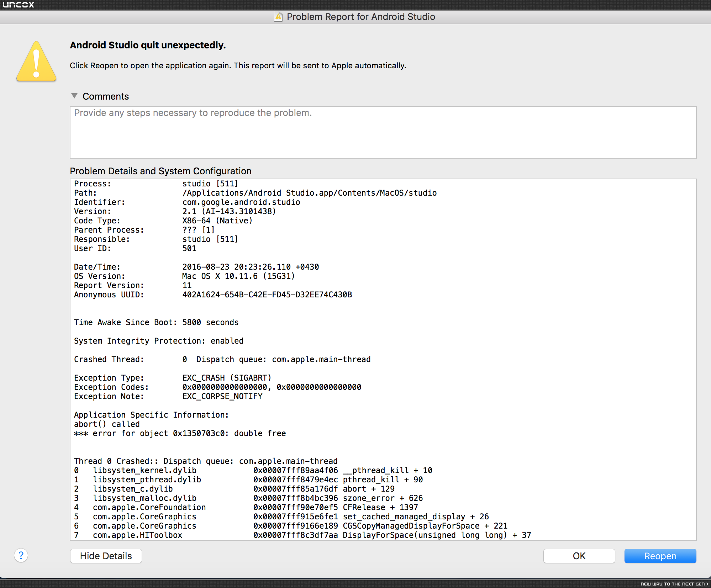Select stack frame 3 'szone_error + 626'
This screenshot has width=711, height=588.
tap(383, 498)
